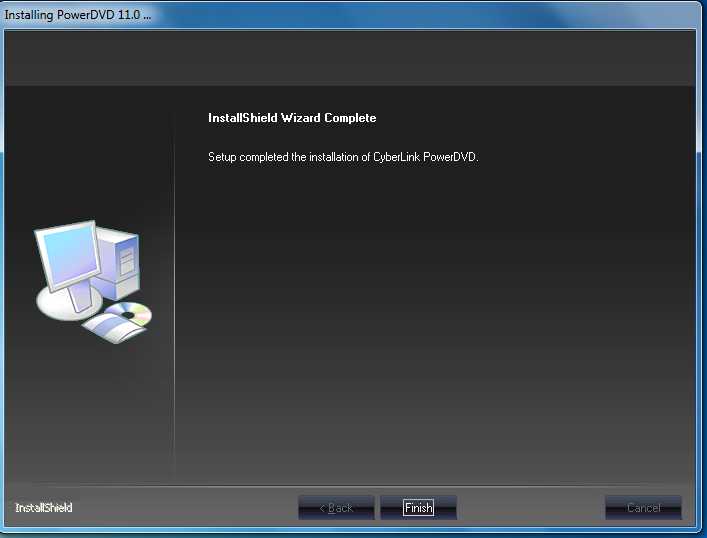
Task: Click the Finish button
Action: pyautogui.click(x=418, y=508)
